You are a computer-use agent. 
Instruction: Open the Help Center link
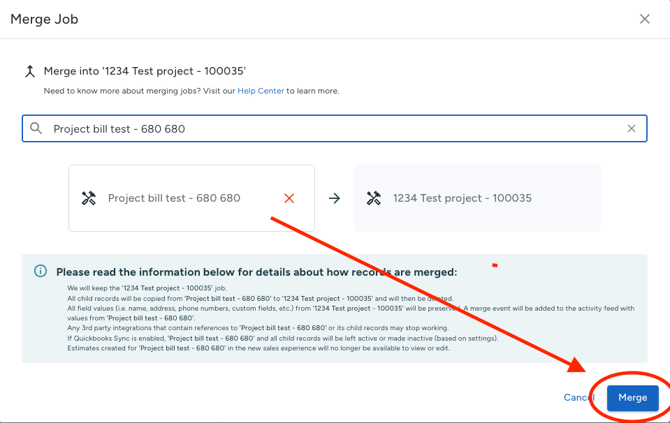tap(260, 91)
